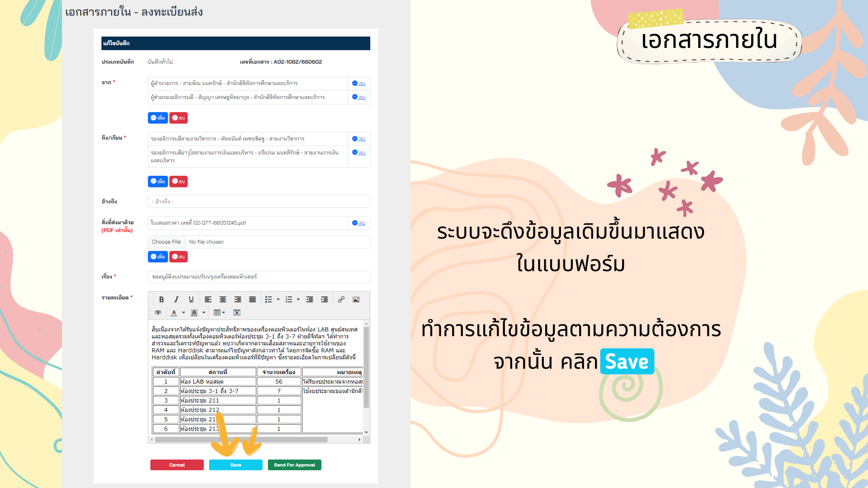868x488 pixels.
Task: Insert a hyperlink with the link icon
Action: 341,300
